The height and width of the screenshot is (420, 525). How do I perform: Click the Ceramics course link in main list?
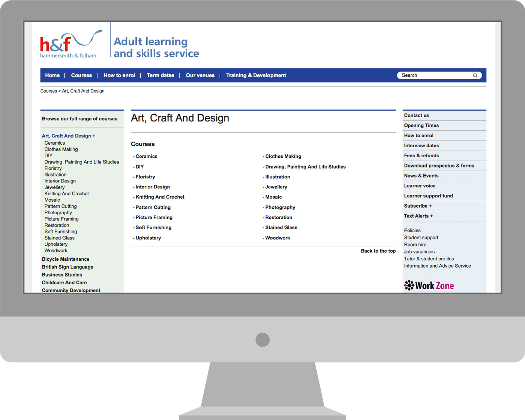(x=146, y=157)
